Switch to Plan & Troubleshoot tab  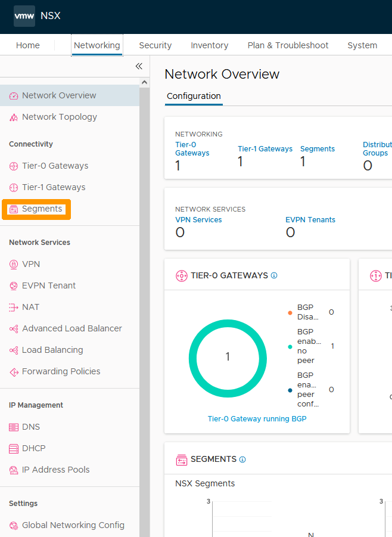[x=288, y=45]
